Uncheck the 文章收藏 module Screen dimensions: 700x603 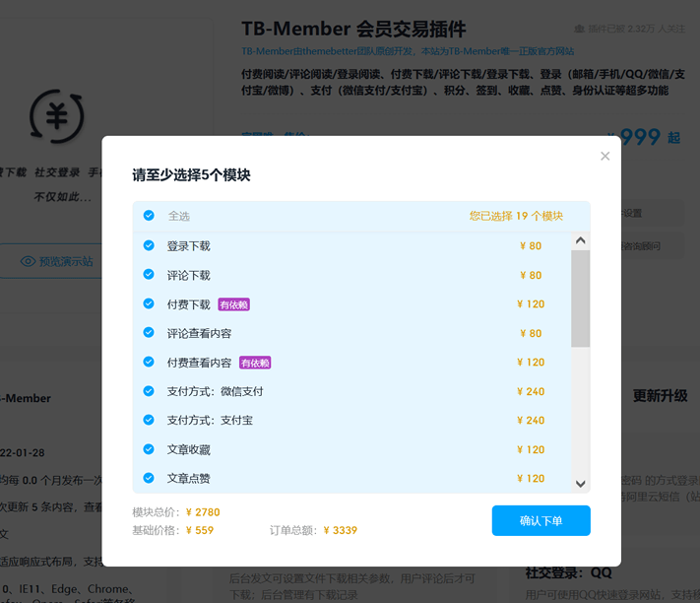coord(149,449)
